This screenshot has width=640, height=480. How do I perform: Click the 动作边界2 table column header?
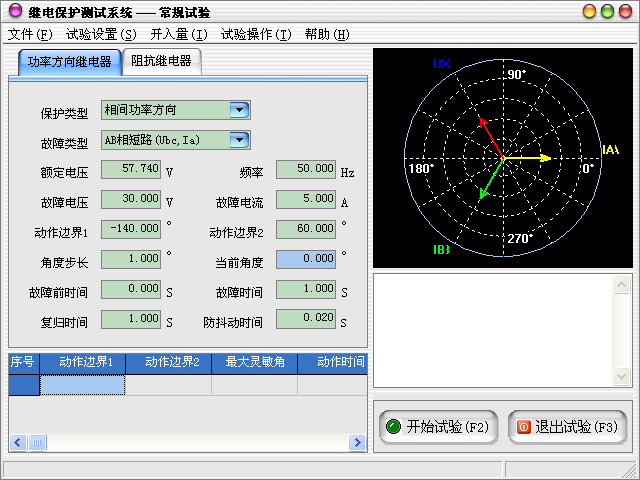[x=169, y=364]
